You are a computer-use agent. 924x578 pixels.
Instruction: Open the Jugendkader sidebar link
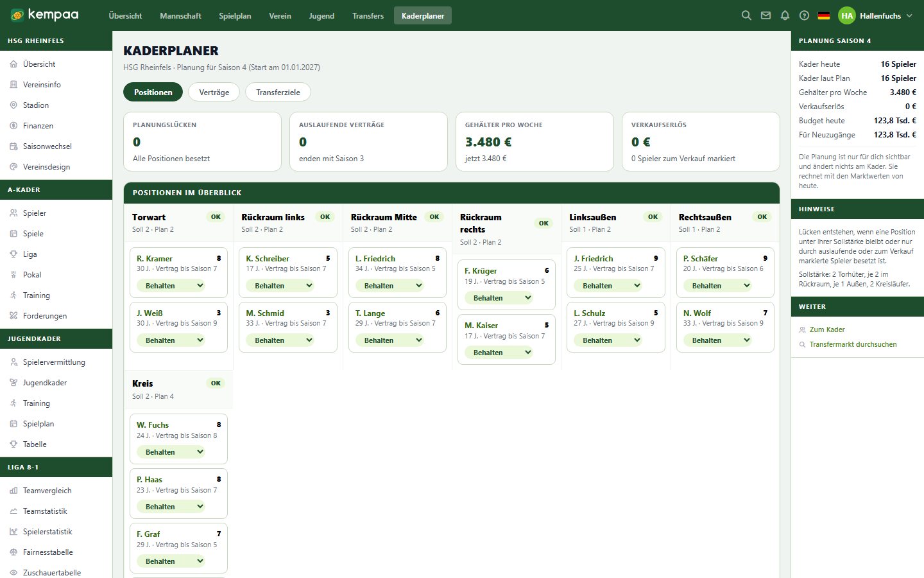[45, 383]
